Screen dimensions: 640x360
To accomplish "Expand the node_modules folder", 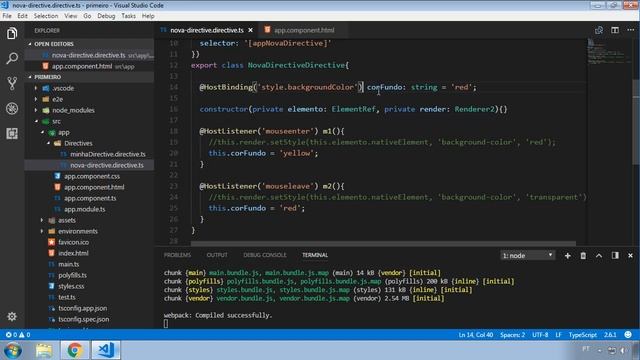I will coord(36,110).
